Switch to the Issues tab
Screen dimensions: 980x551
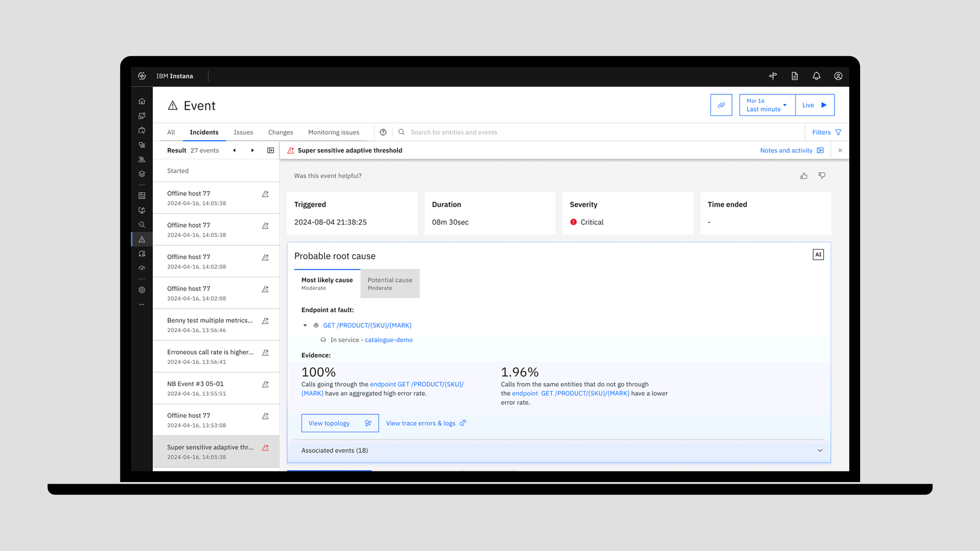pyautogui.click(x=243, y=132)
